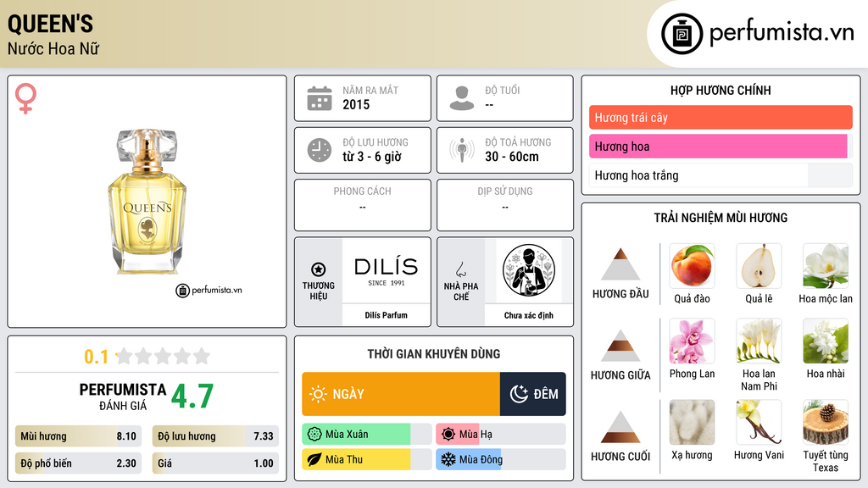
Task: Open the Dilís brand logo
Action: (x=386, y=270)
